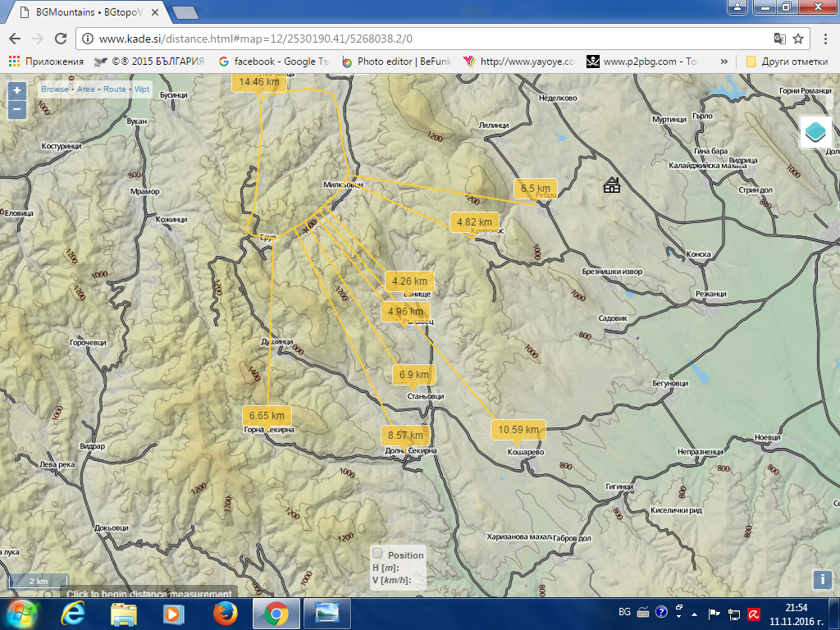Reload the current page

point(61,39)
